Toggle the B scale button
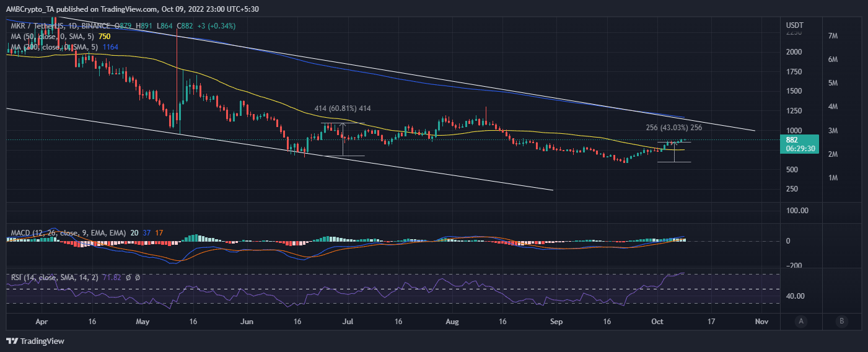 click(x=841, y=321)
